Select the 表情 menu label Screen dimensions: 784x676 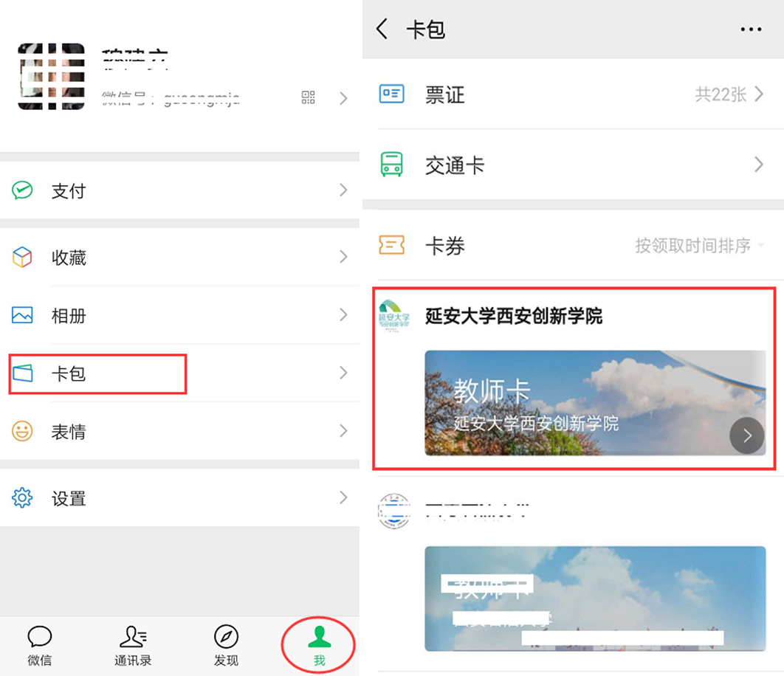[69, 432]
